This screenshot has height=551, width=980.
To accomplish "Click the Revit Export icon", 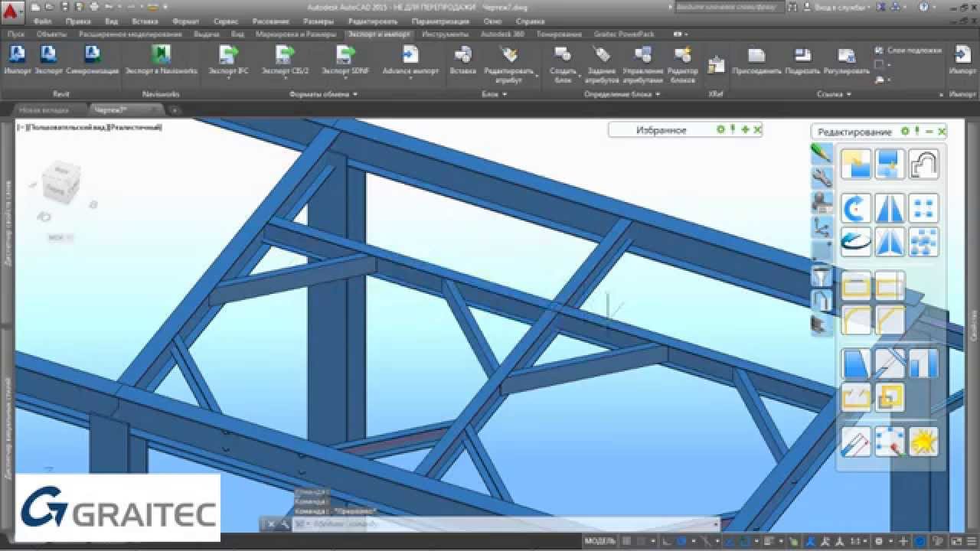I will [x=48, y=54].
